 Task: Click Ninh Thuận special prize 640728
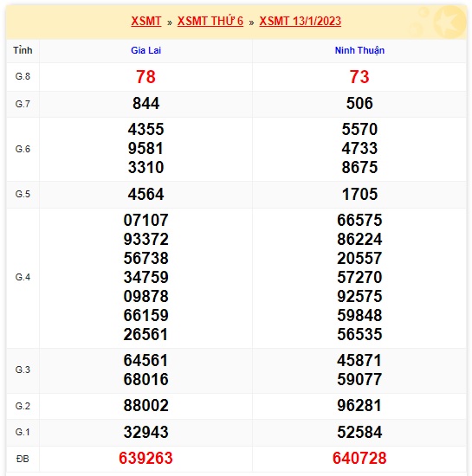(359, 459)
